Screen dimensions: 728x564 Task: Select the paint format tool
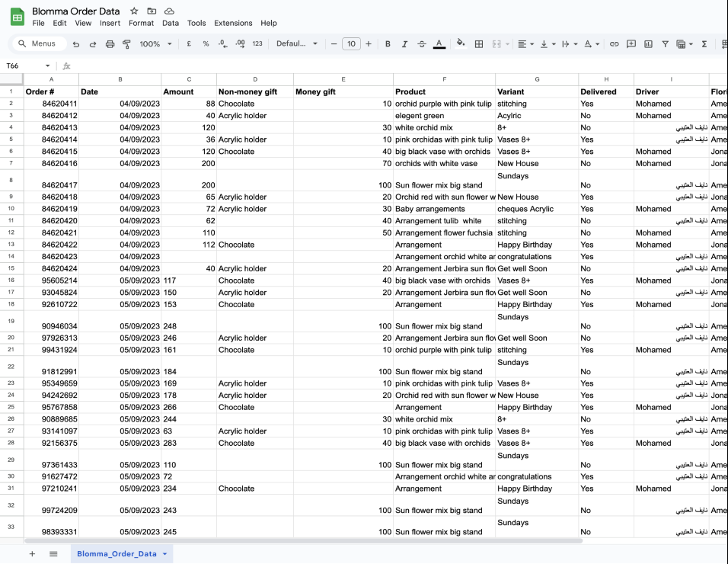pos(126,44)
